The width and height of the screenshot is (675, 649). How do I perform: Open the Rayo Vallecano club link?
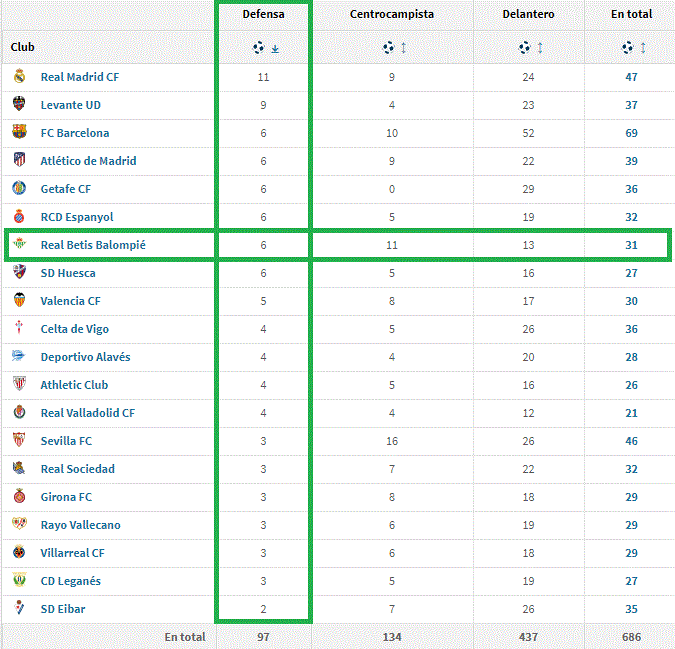coord(82,525)
